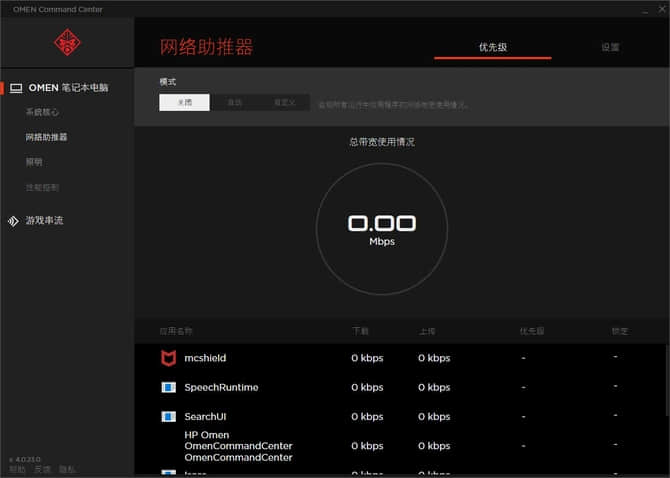The image size is (670, 478).
Task: Click the SearchUI app icon
Action: (x=168, y=416)
